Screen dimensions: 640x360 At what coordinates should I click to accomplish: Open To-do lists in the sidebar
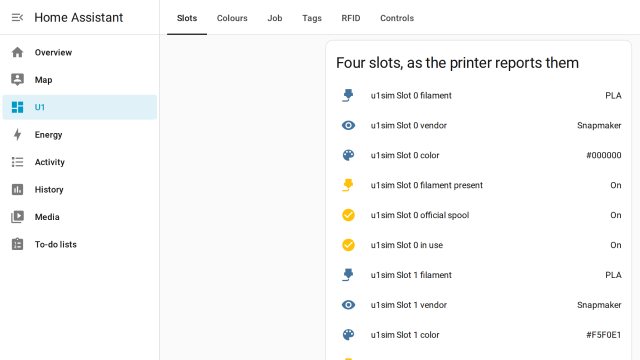tap(80, 244)
